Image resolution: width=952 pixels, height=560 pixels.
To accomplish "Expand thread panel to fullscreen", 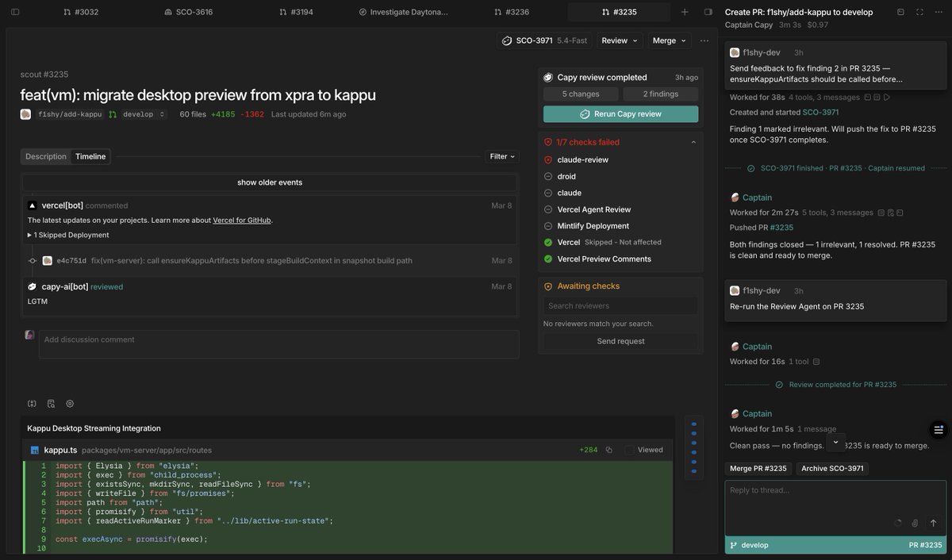I will [919, 12].
